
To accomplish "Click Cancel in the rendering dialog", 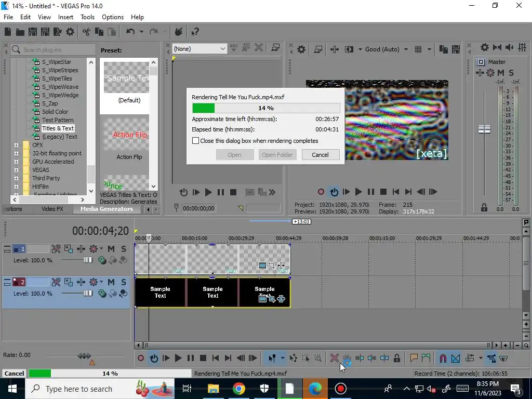I will click(x=320, y=155).
